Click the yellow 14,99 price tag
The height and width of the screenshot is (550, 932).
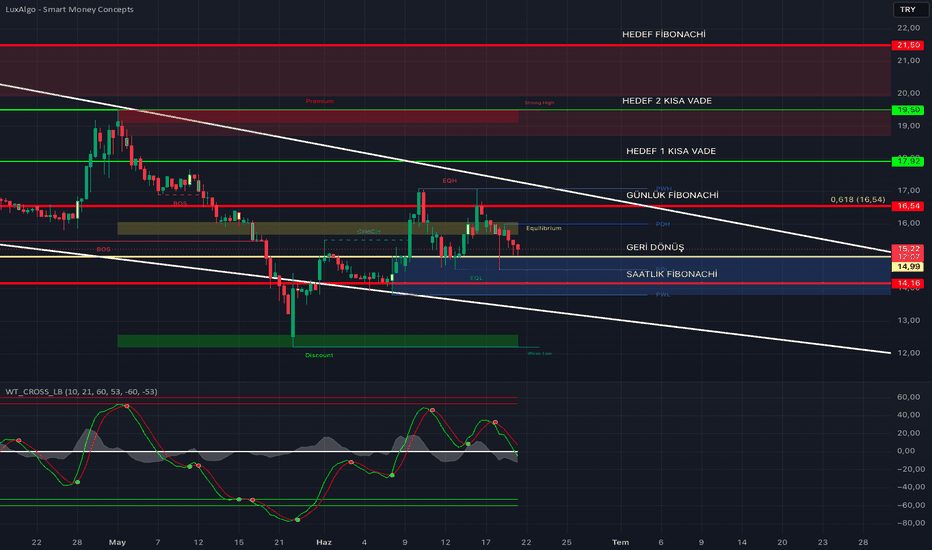point(908,267)
